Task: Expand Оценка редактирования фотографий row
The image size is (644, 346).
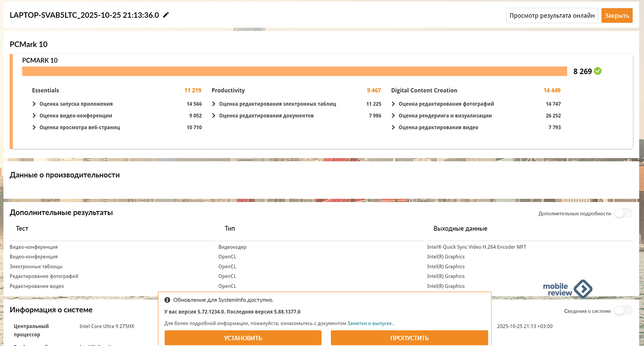Action: click(x=393, y=104)
